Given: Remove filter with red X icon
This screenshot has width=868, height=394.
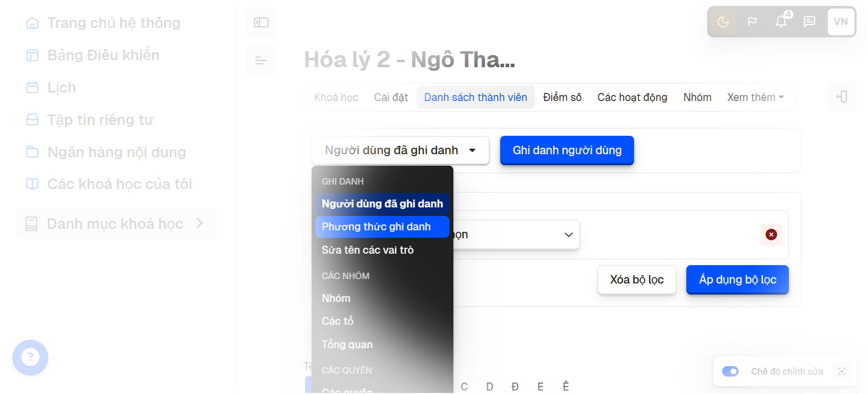Looking at the screenshot, I should click(771, 234).
